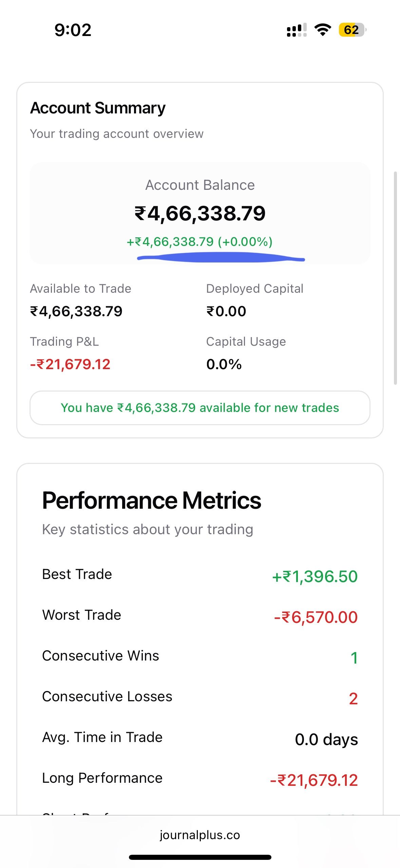Click the page scrollbar on the right edge
Screen dimensions: 400x868
395,278
